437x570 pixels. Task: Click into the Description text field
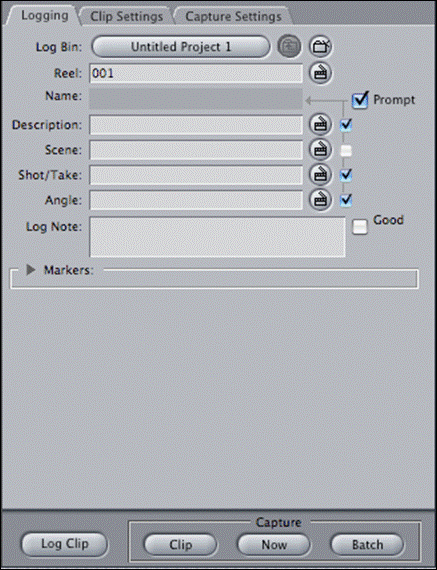click(x=196, y=125)
